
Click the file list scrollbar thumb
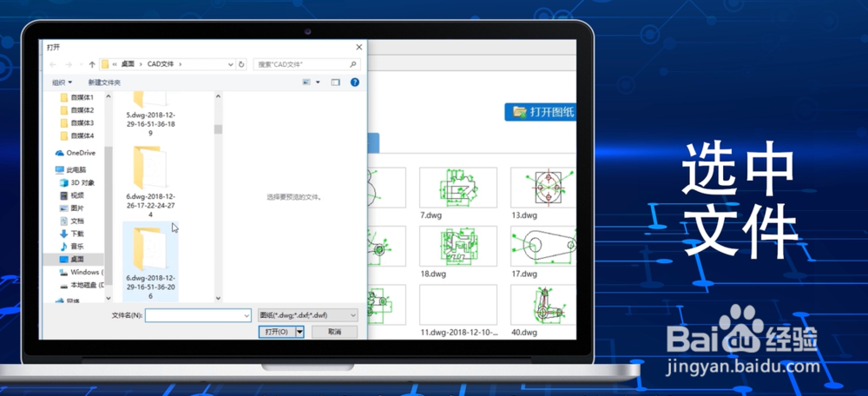218,129
